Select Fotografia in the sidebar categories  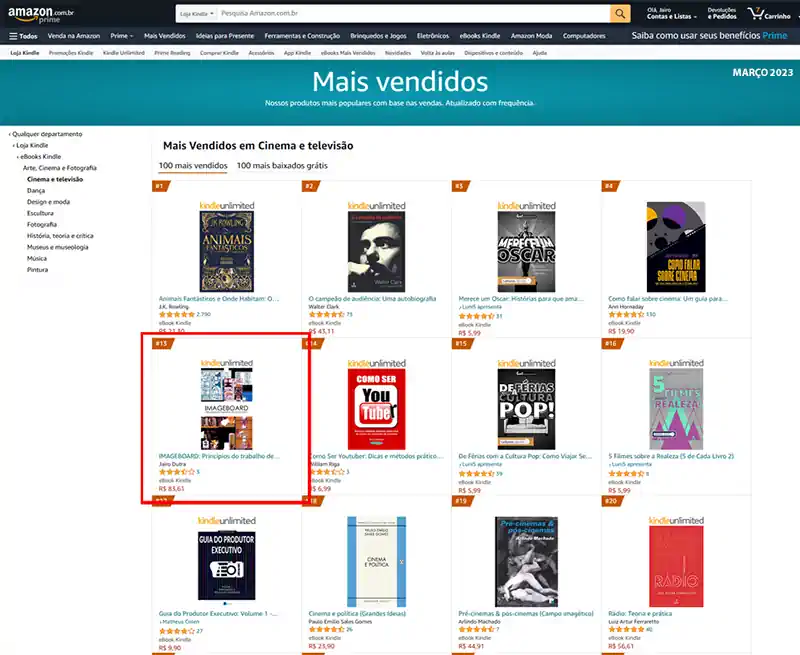[42, 224]
